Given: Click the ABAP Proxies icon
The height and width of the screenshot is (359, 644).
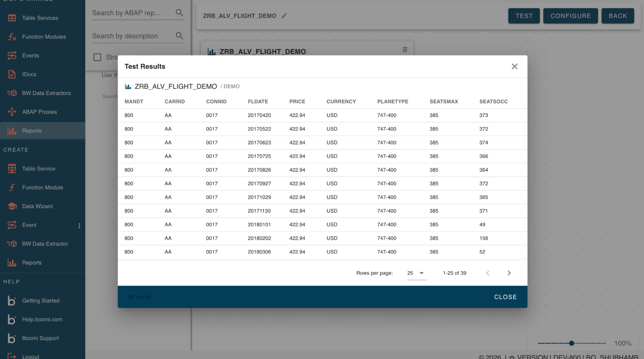Looking at the screenshot, I should click(12, 112).
